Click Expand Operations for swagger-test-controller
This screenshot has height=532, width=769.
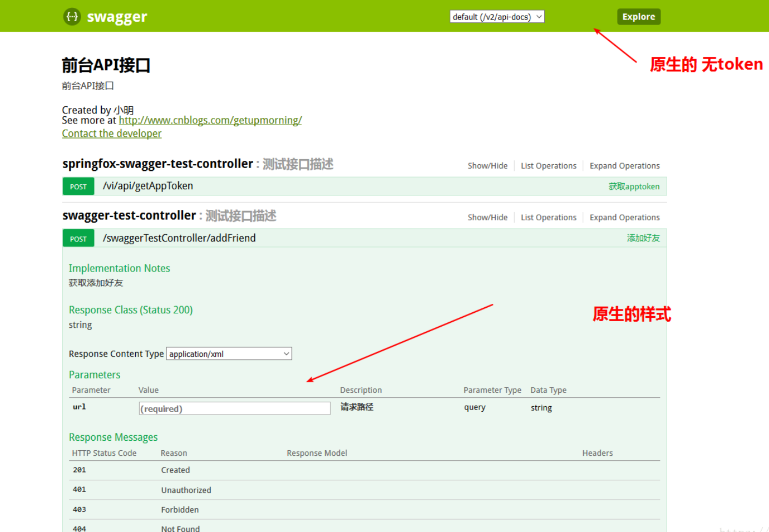click(x=625, y=218)
